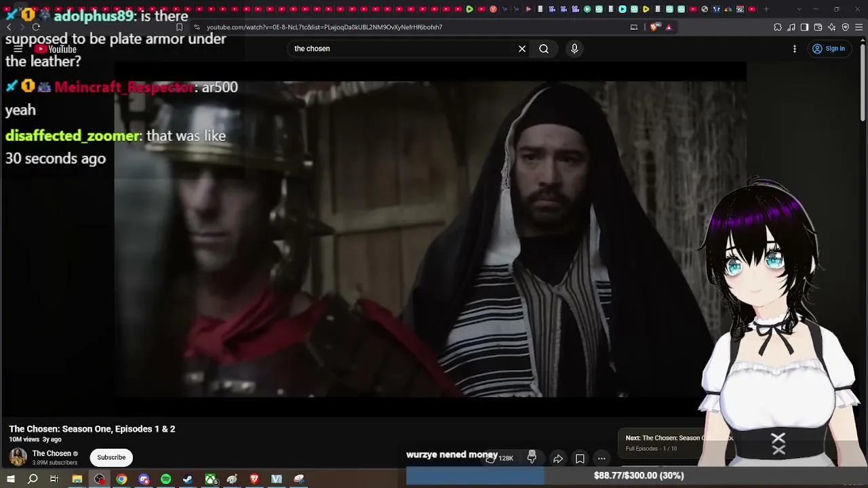Select the YouTube URL in the address bar
The image size is (868, 488).
[324, 27]
